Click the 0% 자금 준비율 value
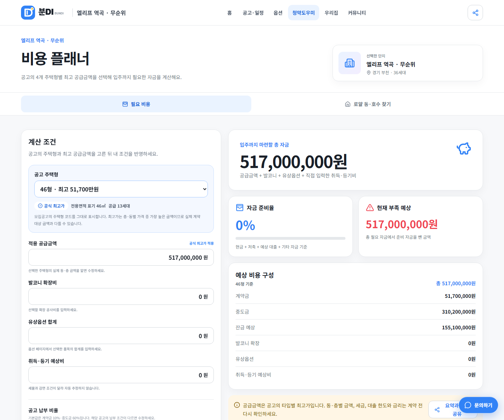504x420 pixels. 245,225
